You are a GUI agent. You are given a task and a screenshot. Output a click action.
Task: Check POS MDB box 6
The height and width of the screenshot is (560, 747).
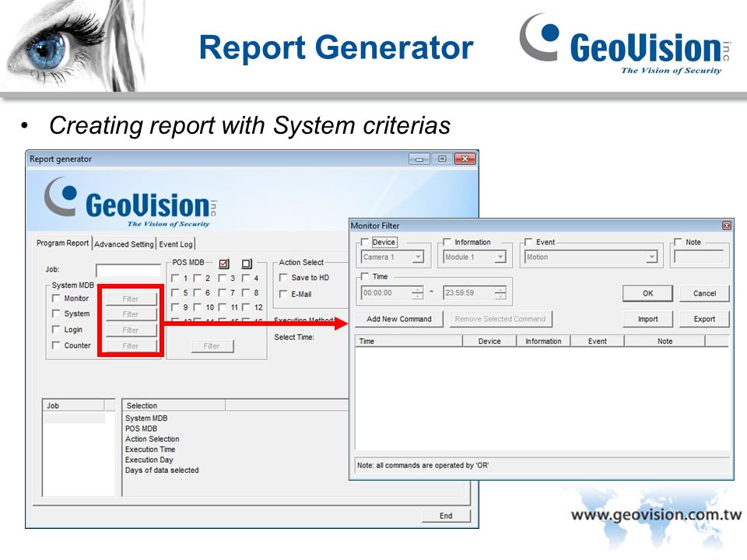pos(198,292)
